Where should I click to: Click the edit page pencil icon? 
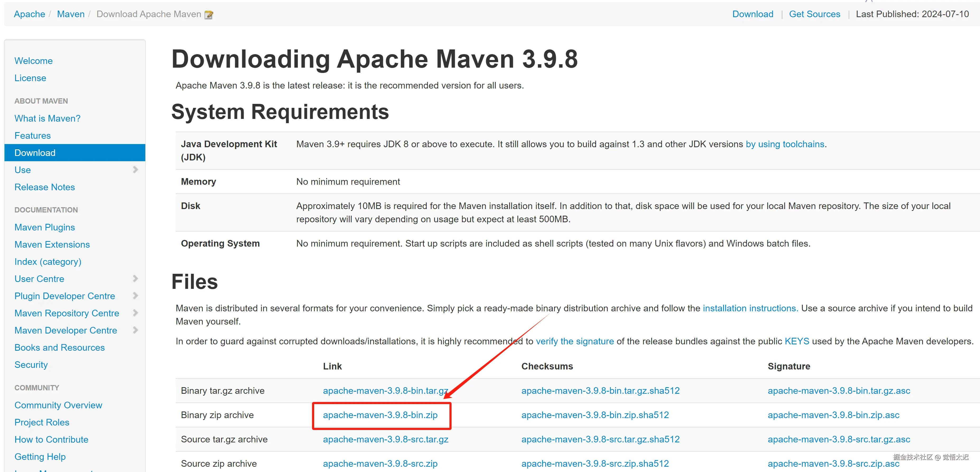208,15
